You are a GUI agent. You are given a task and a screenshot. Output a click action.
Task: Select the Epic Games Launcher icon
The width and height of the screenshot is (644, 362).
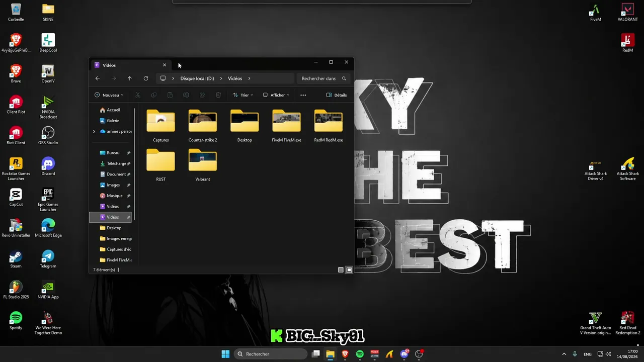click(48, 200)
